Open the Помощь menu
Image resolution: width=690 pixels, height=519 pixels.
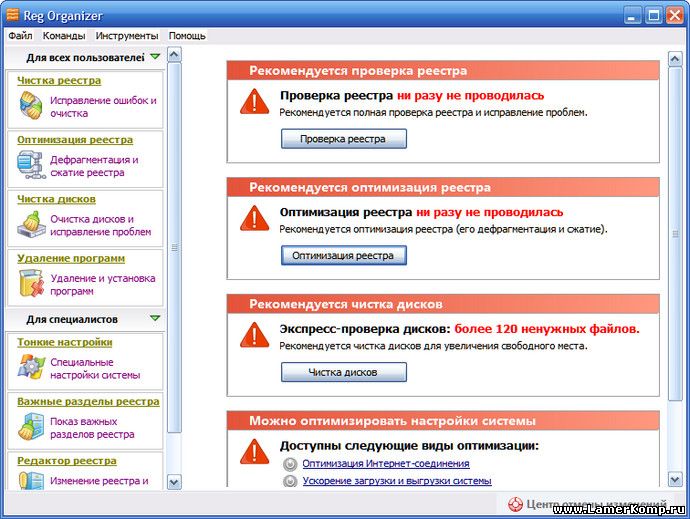click(187, 35)
